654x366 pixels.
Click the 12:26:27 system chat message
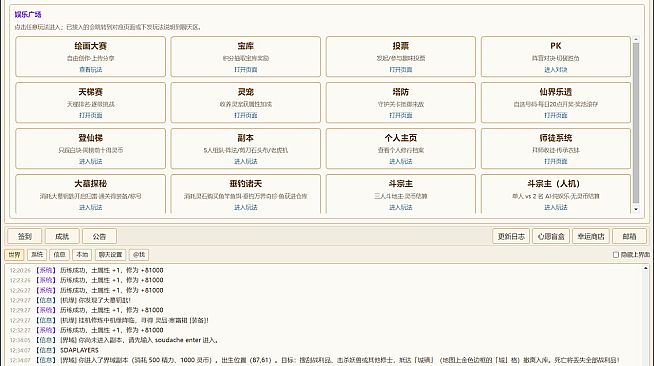pos(86,290)
